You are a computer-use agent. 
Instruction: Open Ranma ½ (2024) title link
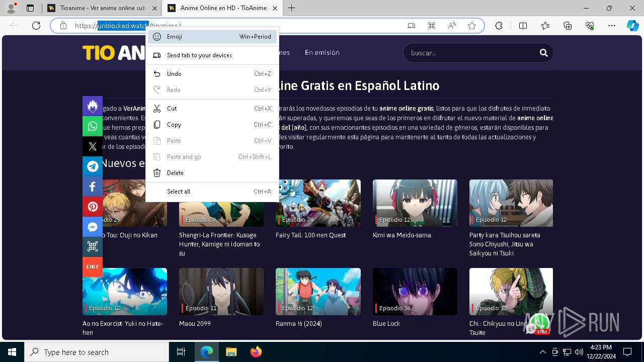coord(298,324)
